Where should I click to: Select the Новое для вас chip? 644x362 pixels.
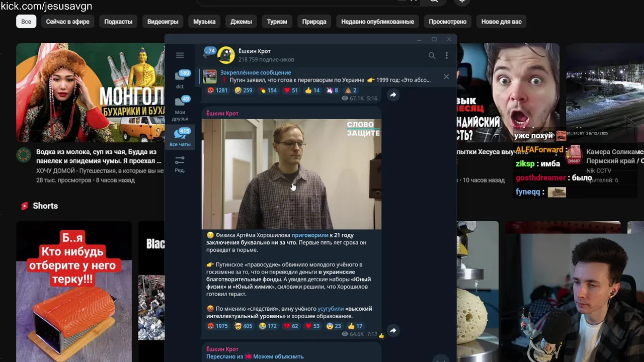pyautogui.click(x=501, y=22)
